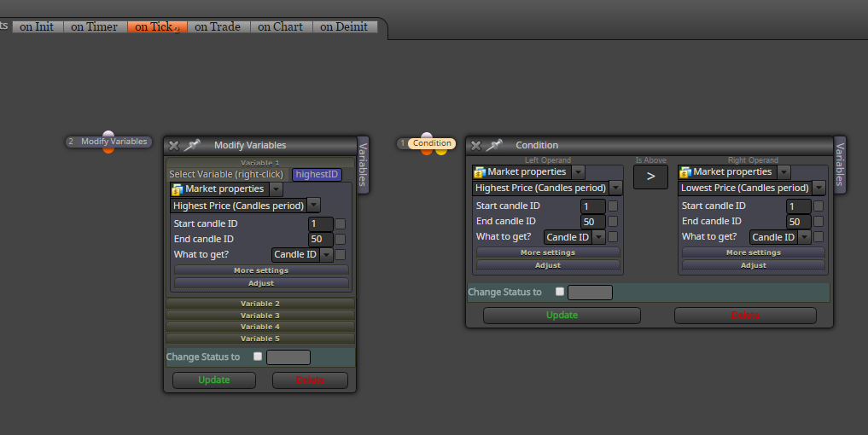Select the Modify Variables block node
The image size is (868, 435).
pos(108,142)
